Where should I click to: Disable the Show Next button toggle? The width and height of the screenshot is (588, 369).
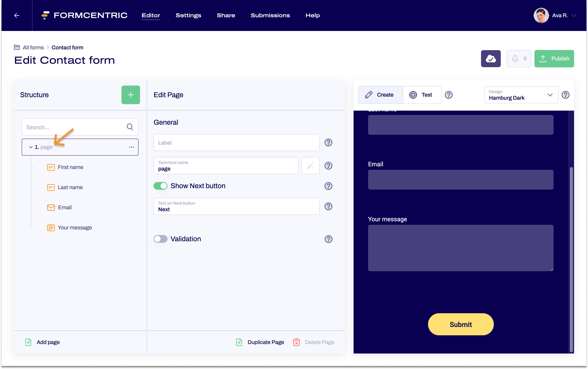pos(160,186)
